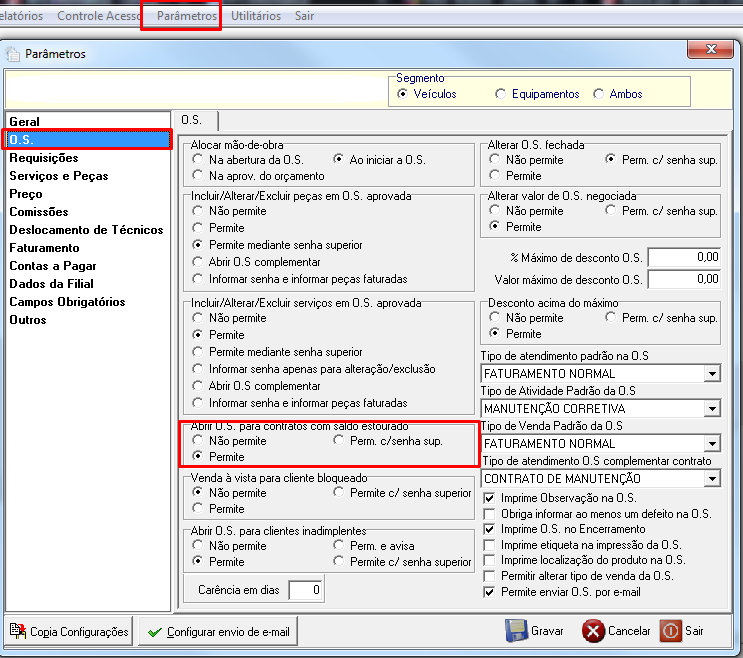Uncheck "Imprime Observação na O.S."
The width and height of the screenshot is (743, 658).
(x=489, y=498)
